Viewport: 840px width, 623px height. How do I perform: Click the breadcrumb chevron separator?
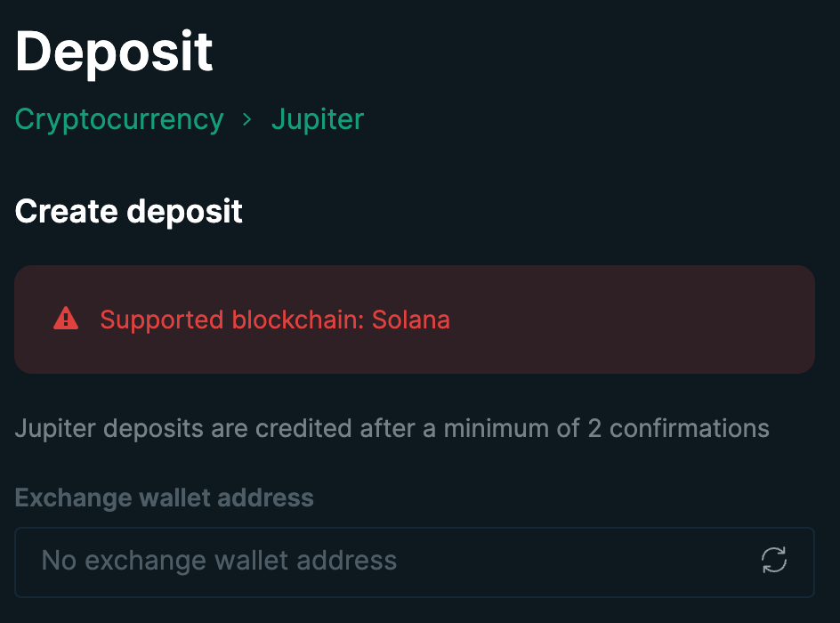click(246, 119)
